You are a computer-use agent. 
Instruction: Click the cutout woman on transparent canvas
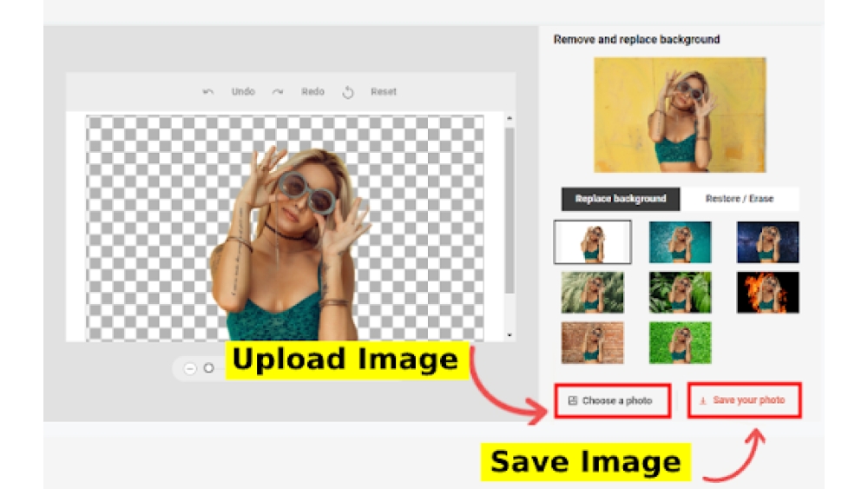tap(291, 244)
